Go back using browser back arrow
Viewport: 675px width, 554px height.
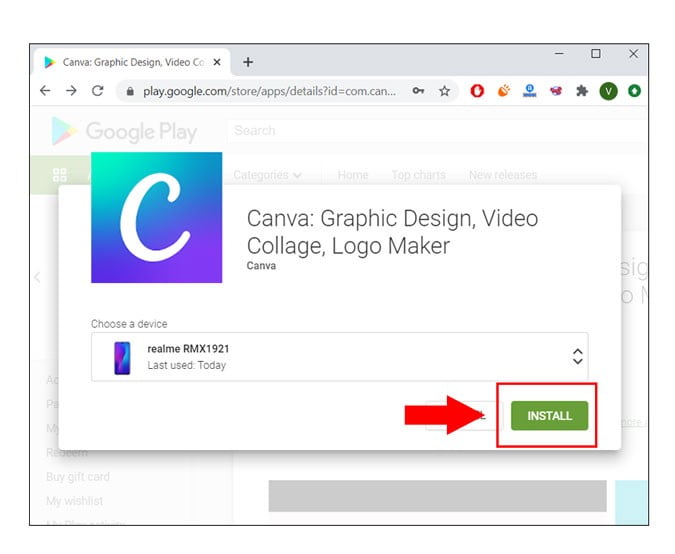click(x=45, y=91)
